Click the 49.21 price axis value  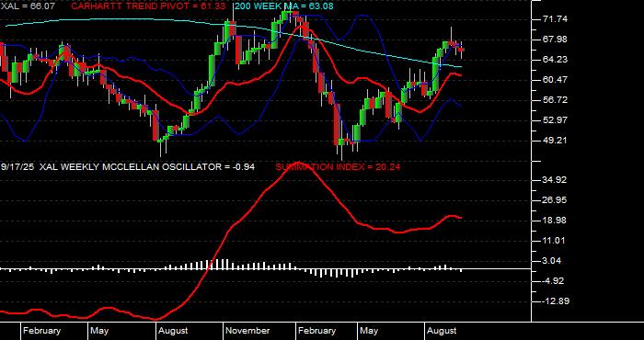(x=556, y=141)
